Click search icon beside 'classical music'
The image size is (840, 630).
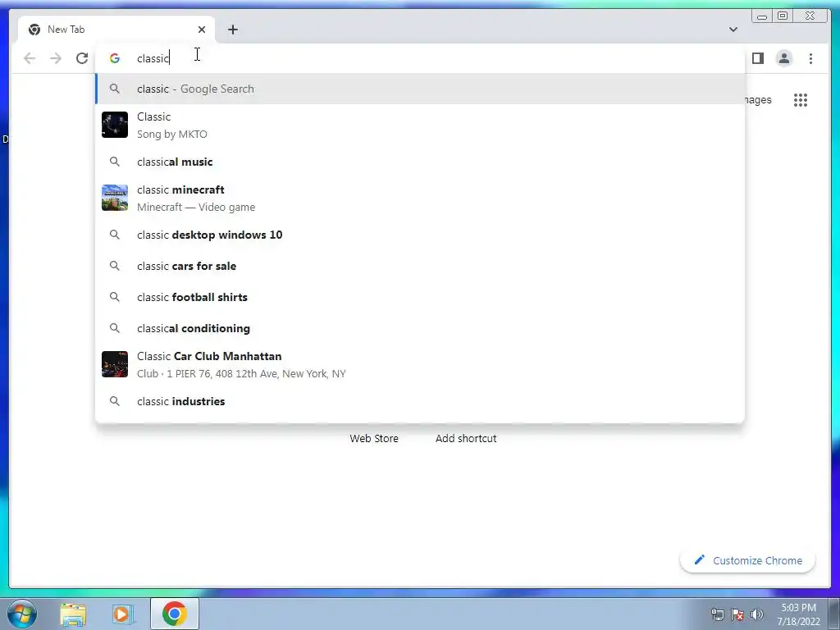click(115, 162)
